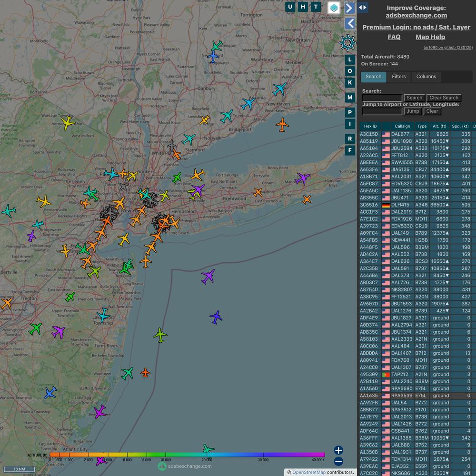Click the blue aircraft near Bridgewater Connecticut
Image resolution: width=476 pixels, height=476 pixels.
[213, 57]
